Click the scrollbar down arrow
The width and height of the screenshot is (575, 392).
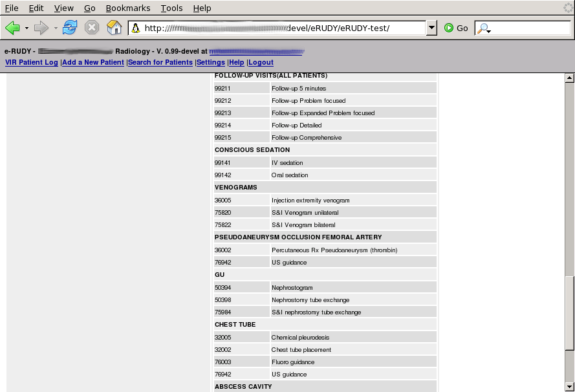569,386
